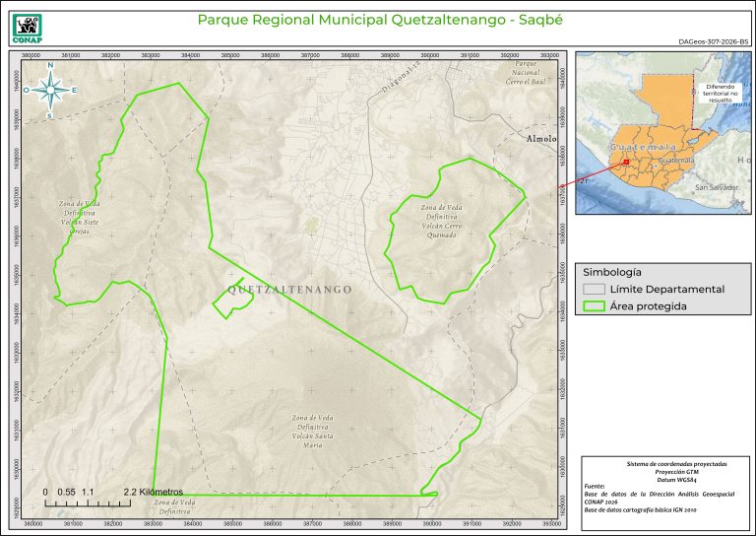This screenshot has width=756, height=536.
Task: Click the red location marker in inset map
Action: [x=625, y=165]
